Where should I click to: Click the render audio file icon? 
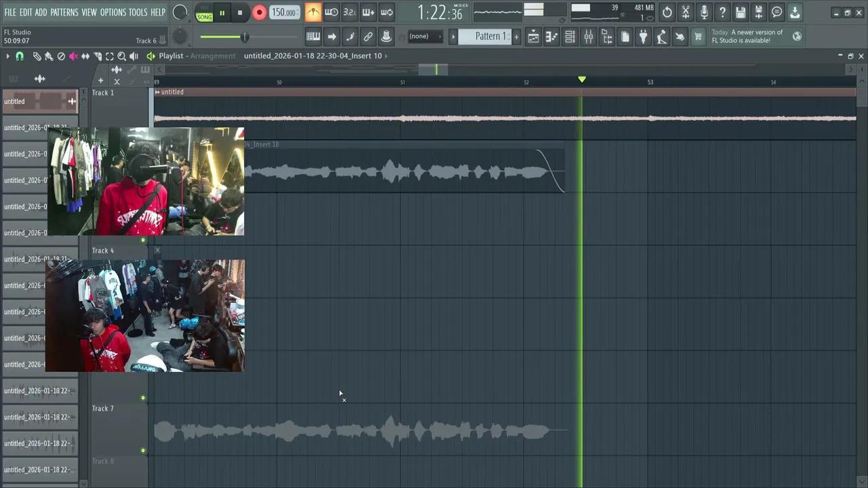[x=759, y=12]
